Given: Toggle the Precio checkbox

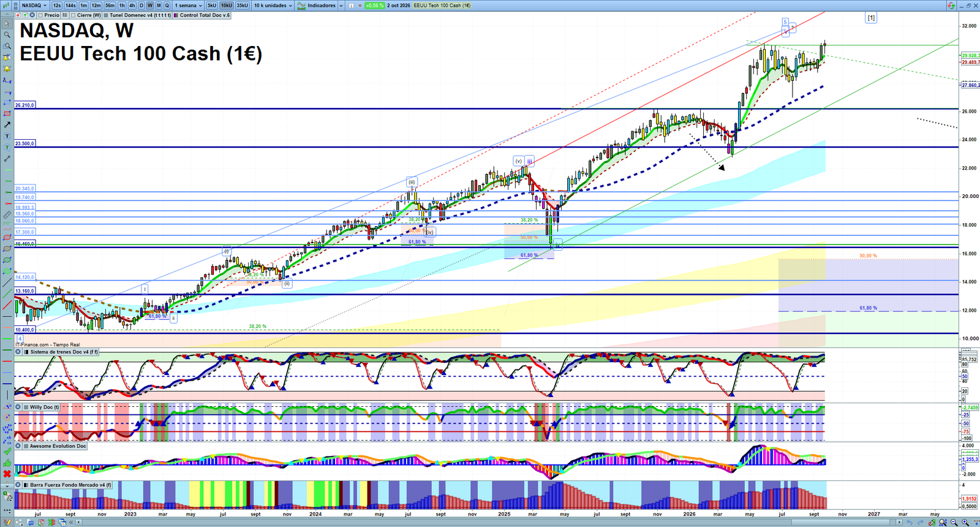Looking at the screenshot, I should [40, 15].
